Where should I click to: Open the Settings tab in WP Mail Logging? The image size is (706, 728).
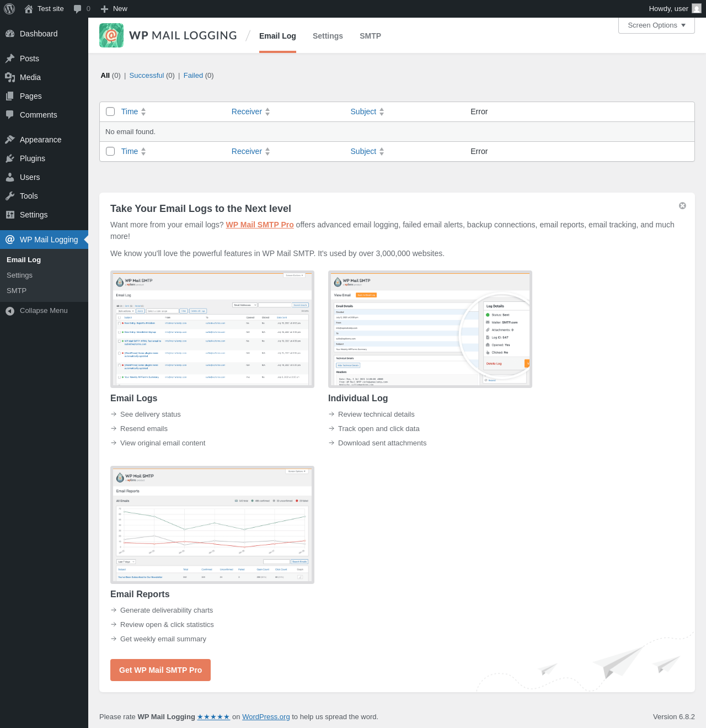coord(328,36)
